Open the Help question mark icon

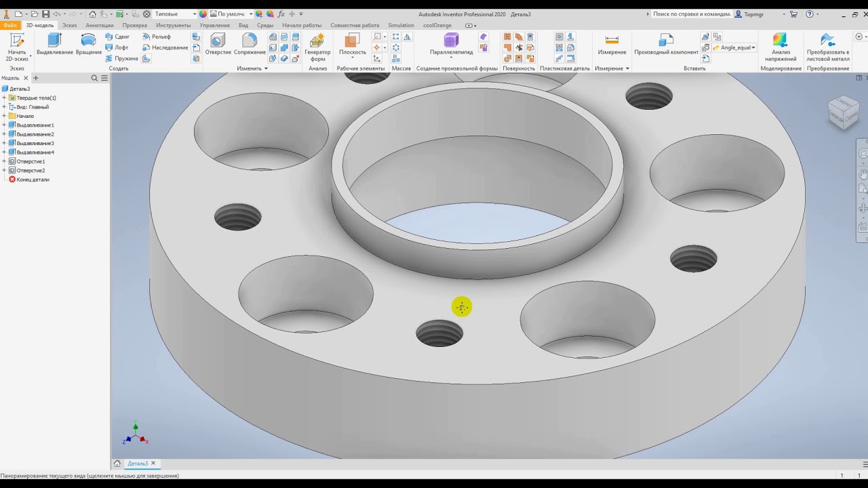(810, 14)
